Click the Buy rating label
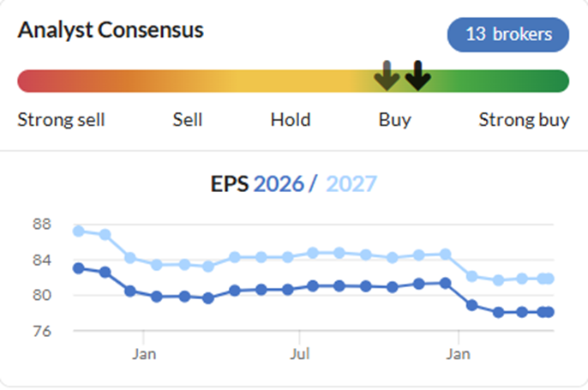 point(394,119)
